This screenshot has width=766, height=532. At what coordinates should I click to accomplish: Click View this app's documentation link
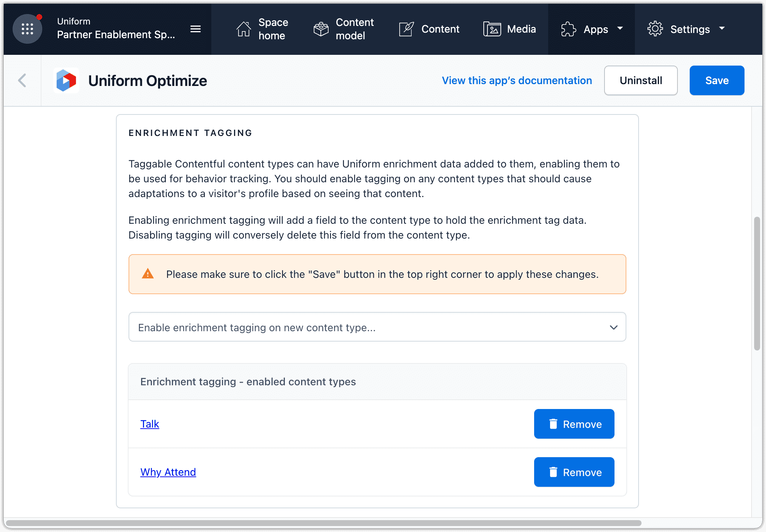tap(517, 80)
